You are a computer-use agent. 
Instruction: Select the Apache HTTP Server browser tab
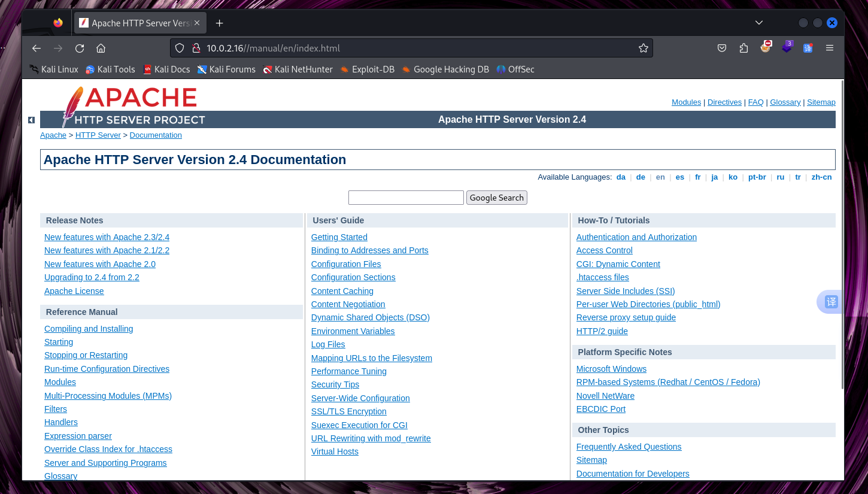point(141,23)
